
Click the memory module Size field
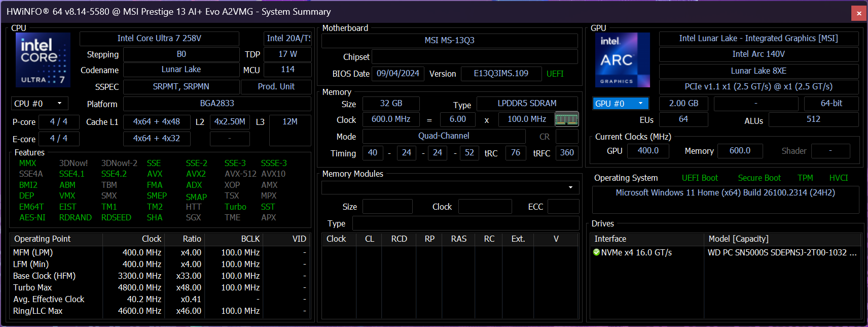(x=387, y=207)
